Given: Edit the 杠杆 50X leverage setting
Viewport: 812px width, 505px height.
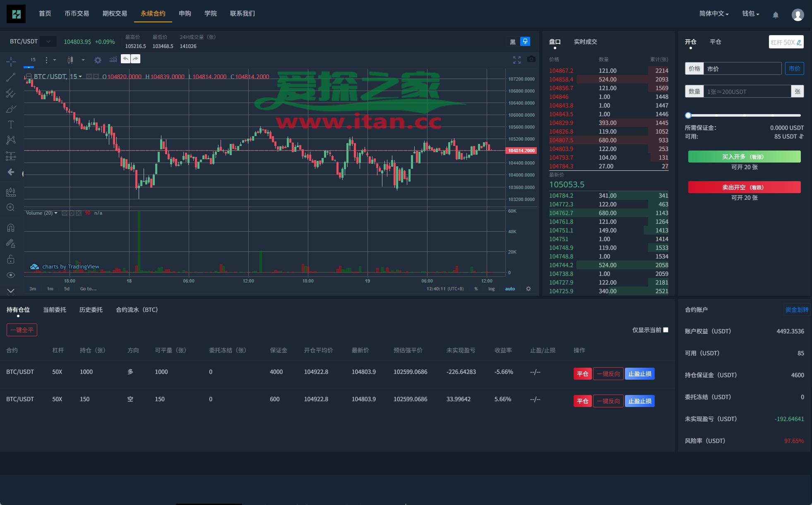Looking at the screenshot, I should [786, 42].
